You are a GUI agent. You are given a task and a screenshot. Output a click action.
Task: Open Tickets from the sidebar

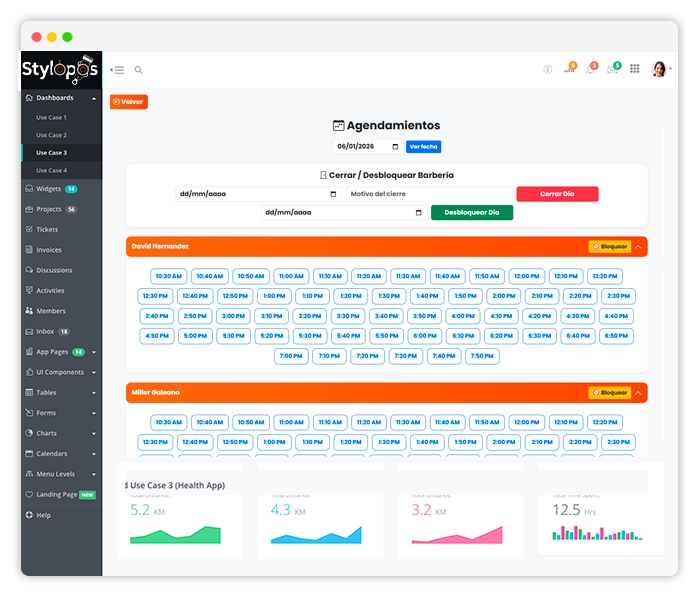pos(47,229)
